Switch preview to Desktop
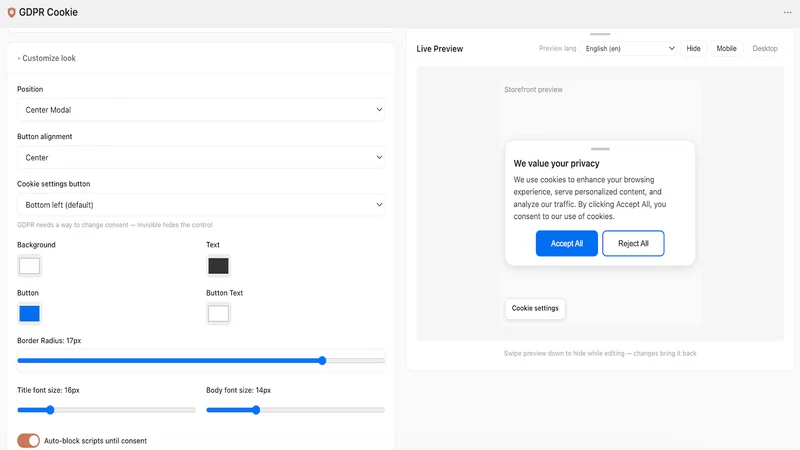Viewport: 800px width, 450px height. 765,48
